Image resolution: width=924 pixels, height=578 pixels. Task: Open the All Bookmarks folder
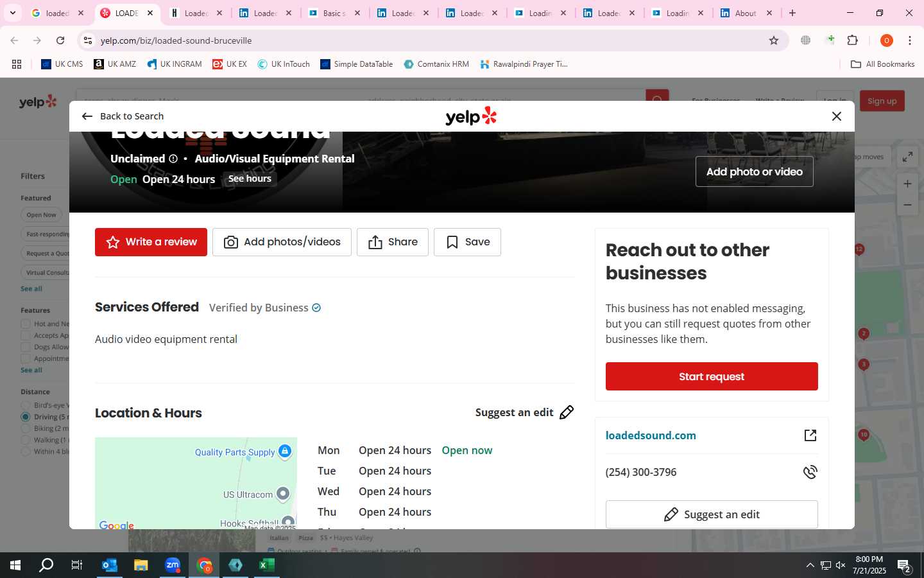(x=882, y=64)
